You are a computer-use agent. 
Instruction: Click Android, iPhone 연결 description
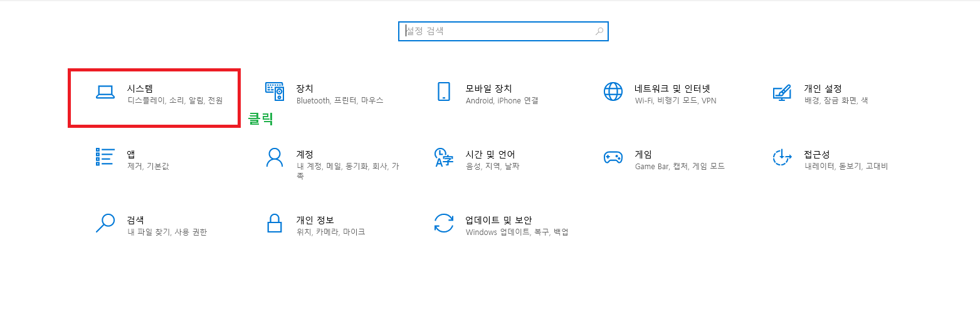(x=502, y=101)
